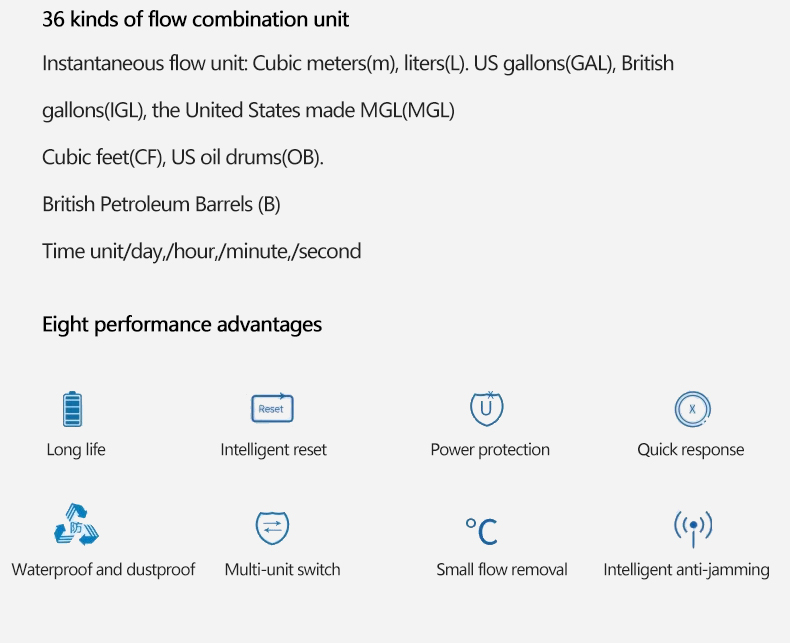Image resolution: width=790 pixels, height=643 pixels.
Task: Click the Intelligent reset label
Action: click(274, 449)
